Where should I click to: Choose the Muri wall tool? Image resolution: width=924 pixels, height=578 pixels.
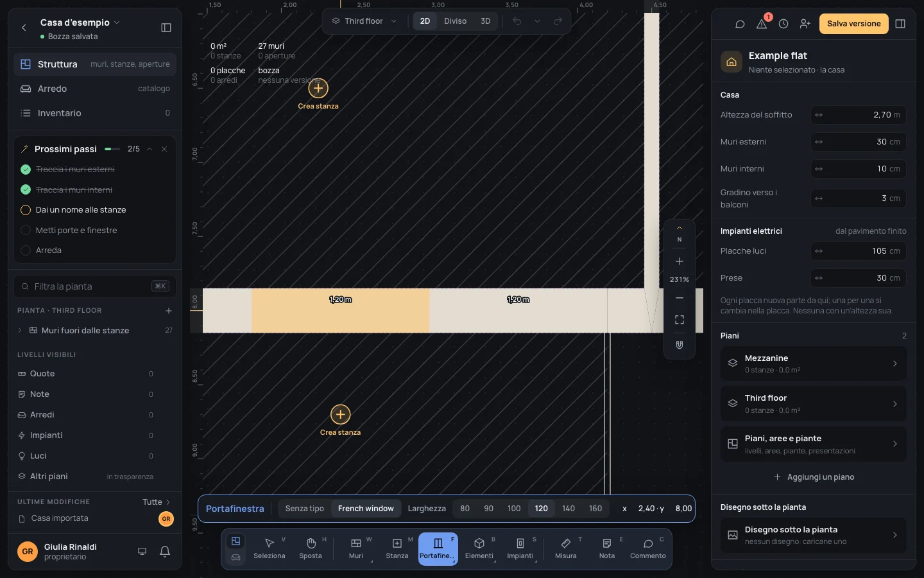[356, 549]
